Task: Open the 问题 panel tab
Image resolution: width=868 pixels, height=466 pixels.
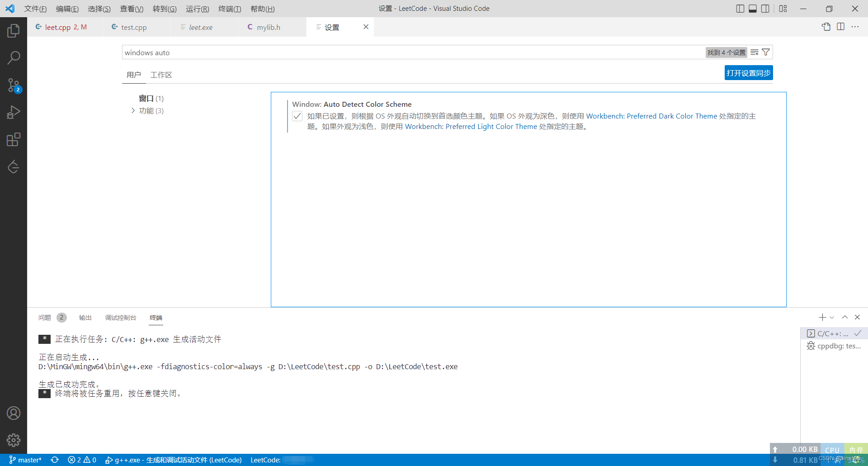Action: 52,318
